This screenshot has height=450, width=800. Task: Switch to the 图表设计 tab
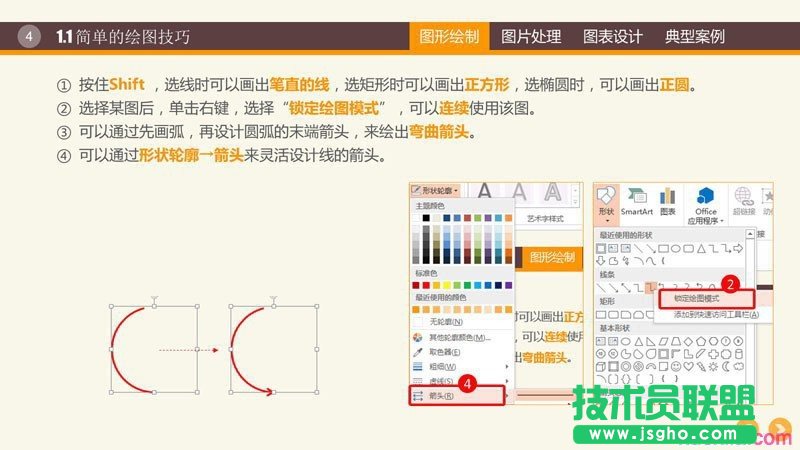(612, 36)
